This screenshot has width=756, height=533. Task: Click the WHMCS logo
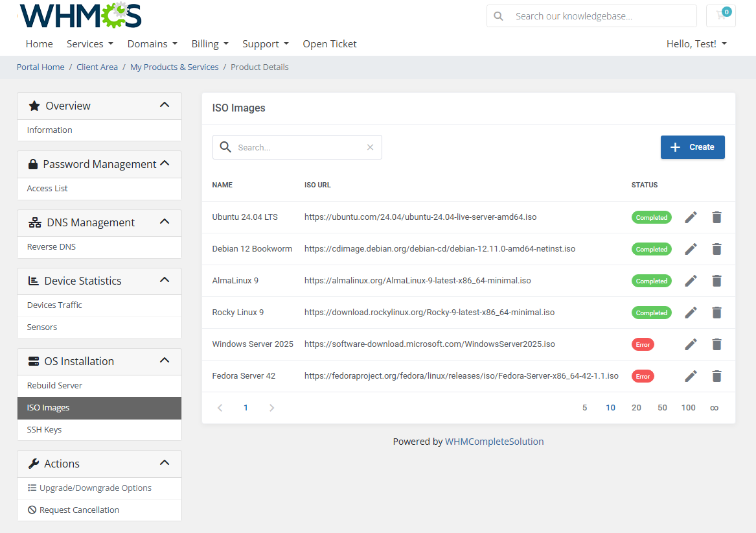[80, 16]
